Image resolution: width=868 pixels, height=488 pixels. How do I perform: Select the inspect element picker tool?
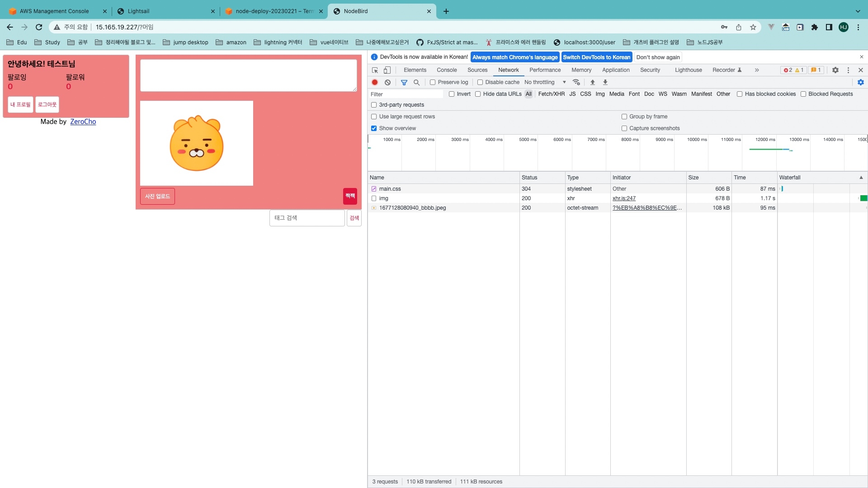(x=375, y=70)
